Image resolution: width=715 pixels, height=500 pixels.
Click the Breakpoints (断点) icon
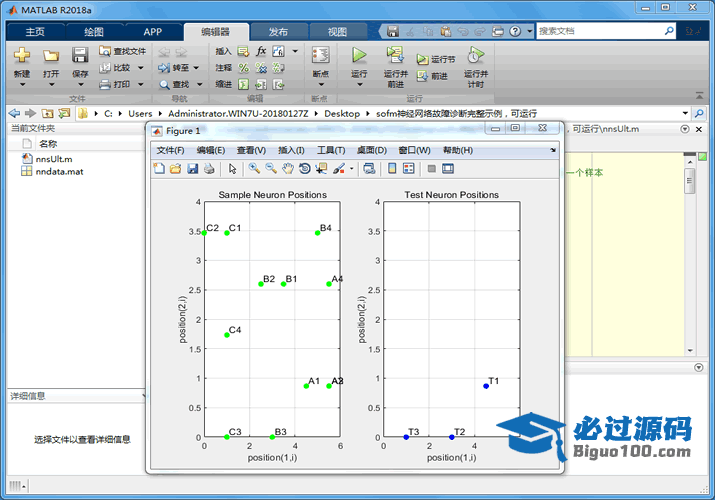point(321,56)
